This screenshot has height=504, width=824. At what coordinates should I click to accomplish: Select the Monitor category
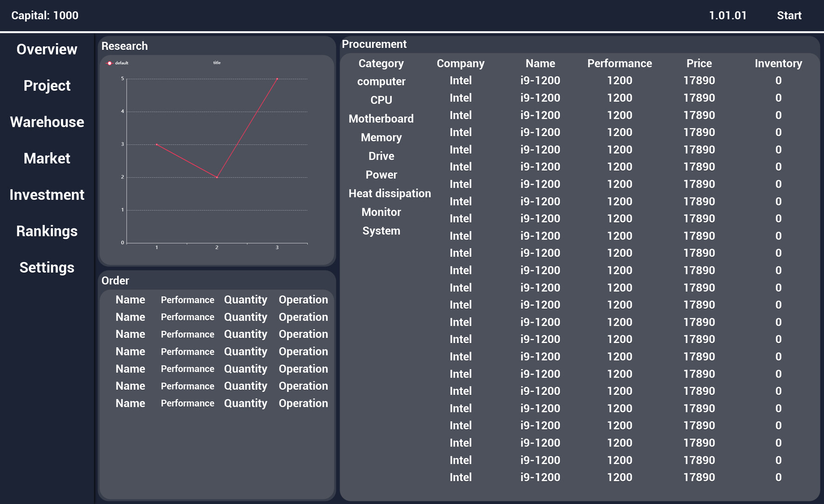point(381,212)
